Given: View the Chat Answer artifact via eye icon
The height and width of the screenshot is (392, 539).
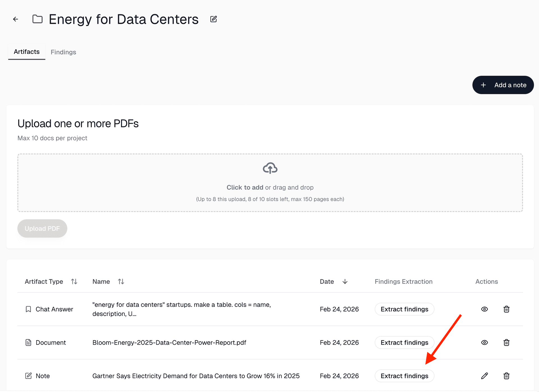Looking at the screenshot, I should tap(484, 309).
